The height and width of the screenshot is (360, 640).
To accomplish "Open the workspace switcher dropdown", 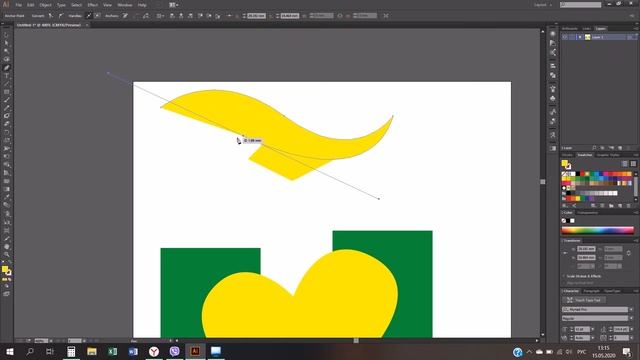I will (x=543, y=5).
